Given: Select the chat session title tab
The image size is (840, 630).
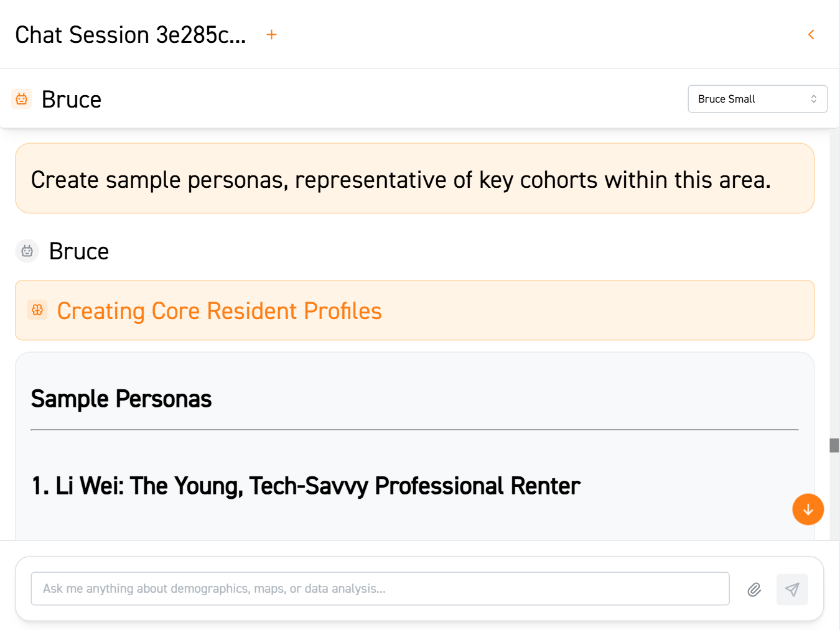Looking at the screenshot, I should (129, 34).
